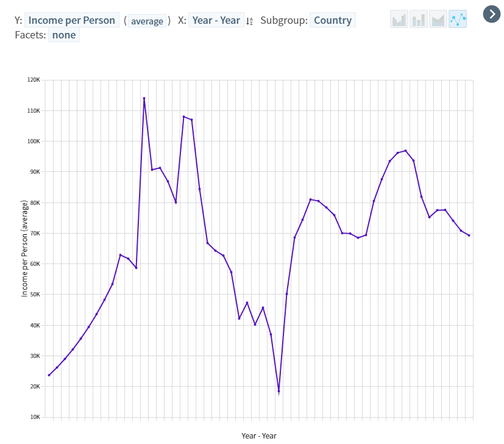The height and width of the screenshot is (444, 504).
Task: Select the line chart icon
Action: pyautogui.click(x=458, y=20)
